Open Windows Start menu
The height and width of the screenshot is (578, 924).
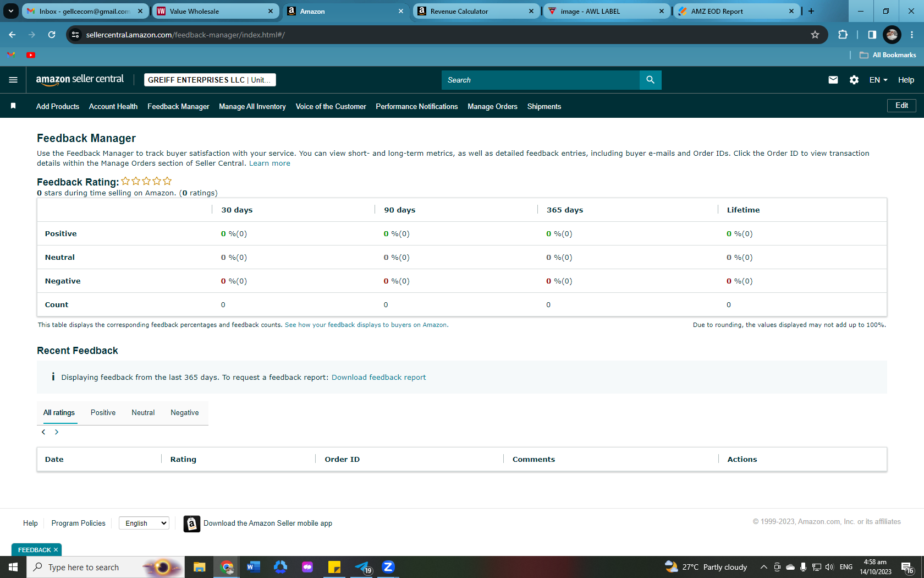click(13, 567)
